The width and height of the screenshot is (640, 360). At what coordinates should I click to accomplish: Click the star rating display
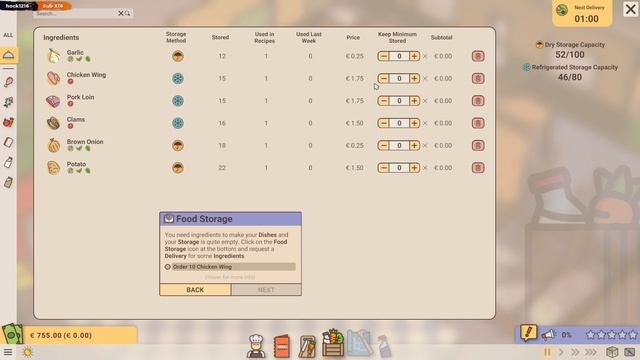[611, 335]
